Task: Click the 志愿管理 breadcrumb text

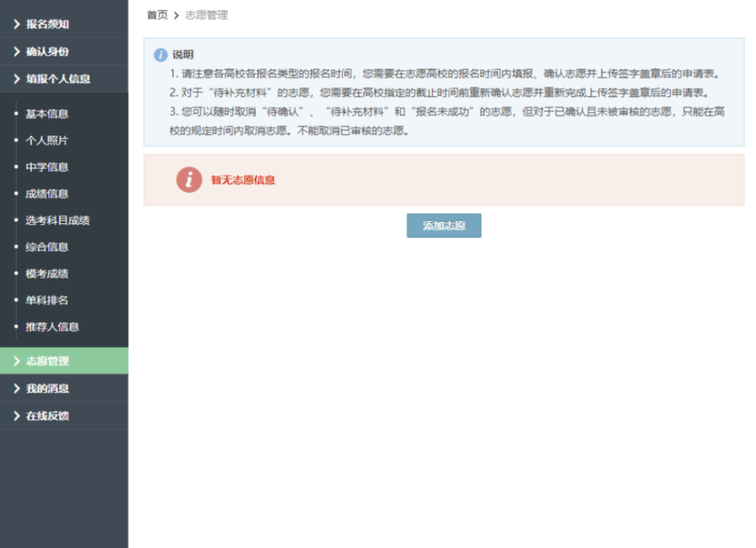Action: click(206, 15)
